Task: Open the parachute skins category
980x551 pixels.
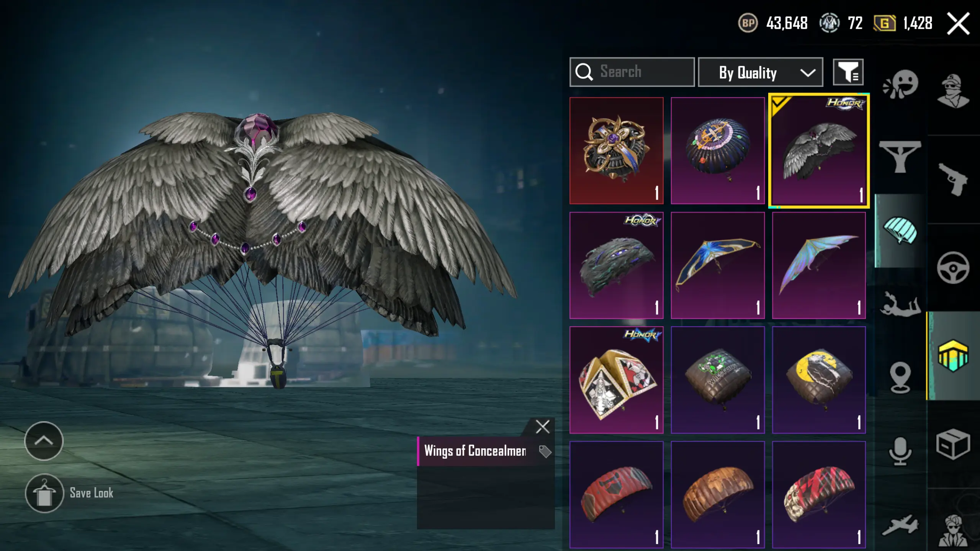Action: click(x=900, y=230)
